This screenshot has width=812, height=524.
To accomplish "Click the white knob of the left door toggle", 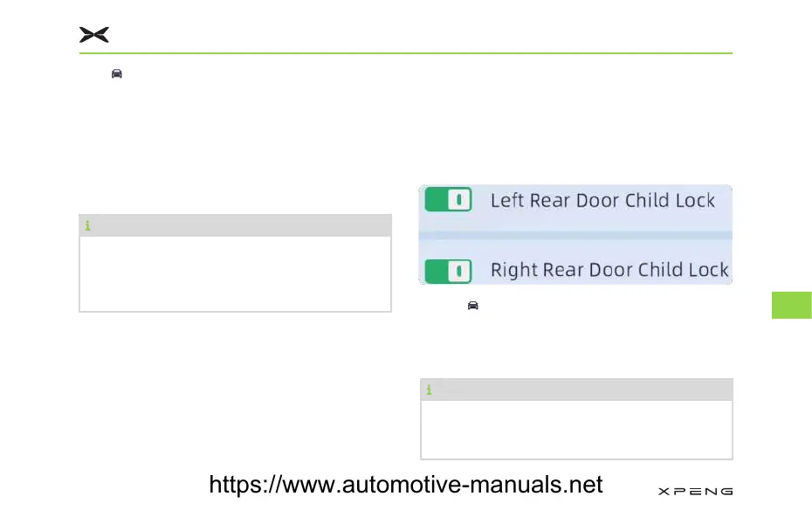I will coord(459,199).
